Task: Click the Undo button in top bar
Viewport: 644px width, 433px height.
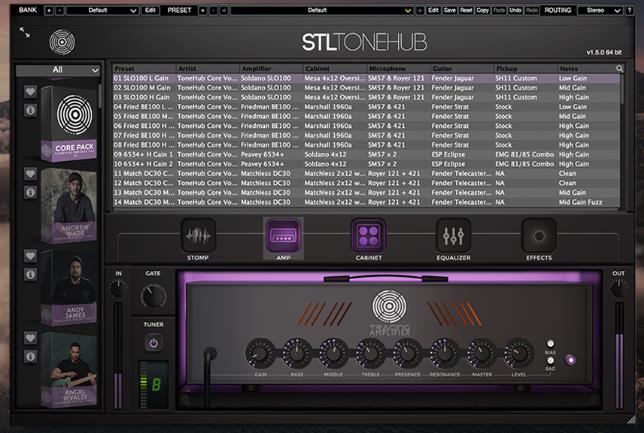Action: (x=515, y=9)
